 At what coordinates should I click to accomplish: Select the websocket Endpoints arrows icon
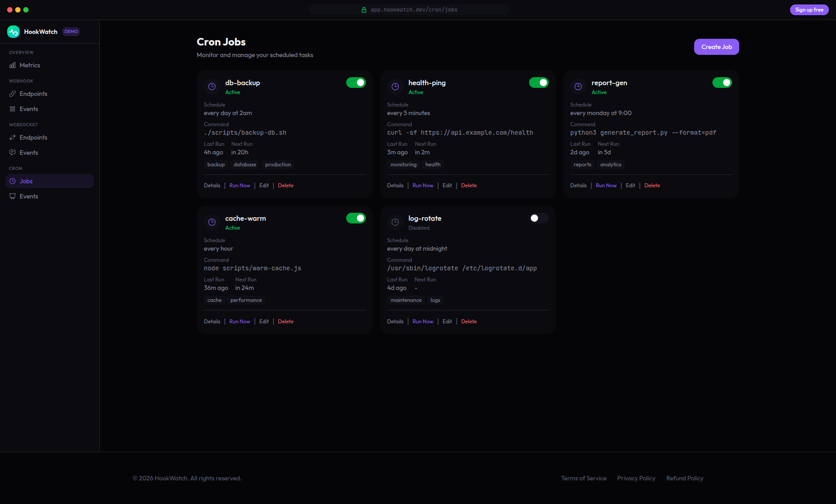pos(12,137)
